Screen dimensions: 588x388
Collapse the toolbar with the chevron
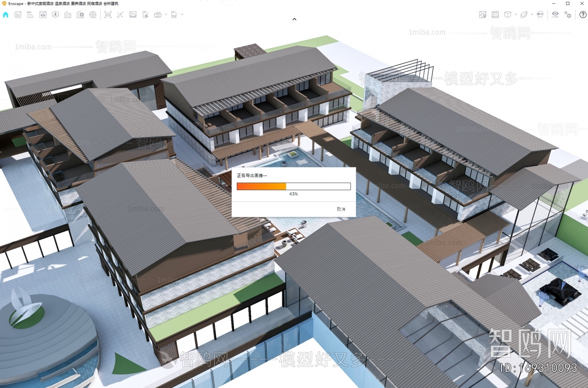click(294, 19)
